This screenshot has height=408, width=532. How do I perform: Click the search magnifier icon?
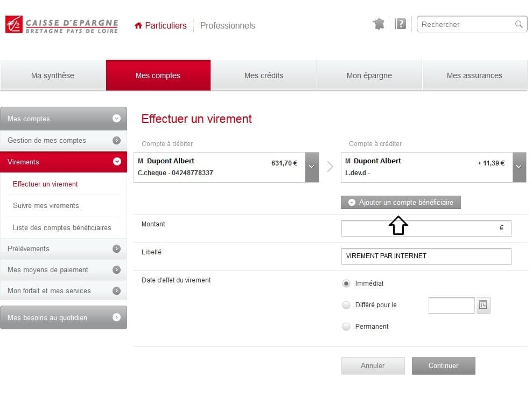(x=517, y=24)
